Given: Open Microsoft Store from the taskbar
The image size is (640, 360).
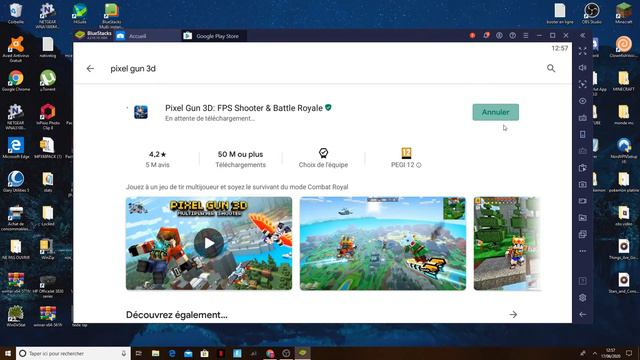Looking at the screenshot, I should (x=204, y=353).
